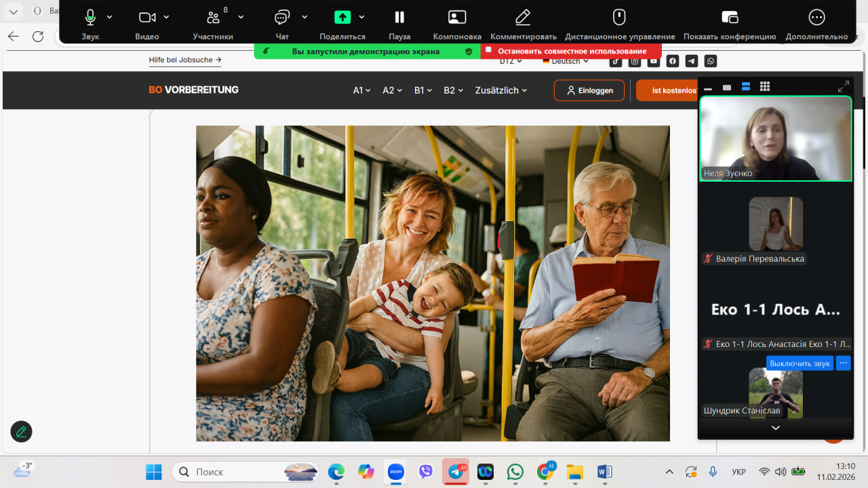Mute microphone with the Звук icon
The image size is (868, 488).
[x=90, y=18]
